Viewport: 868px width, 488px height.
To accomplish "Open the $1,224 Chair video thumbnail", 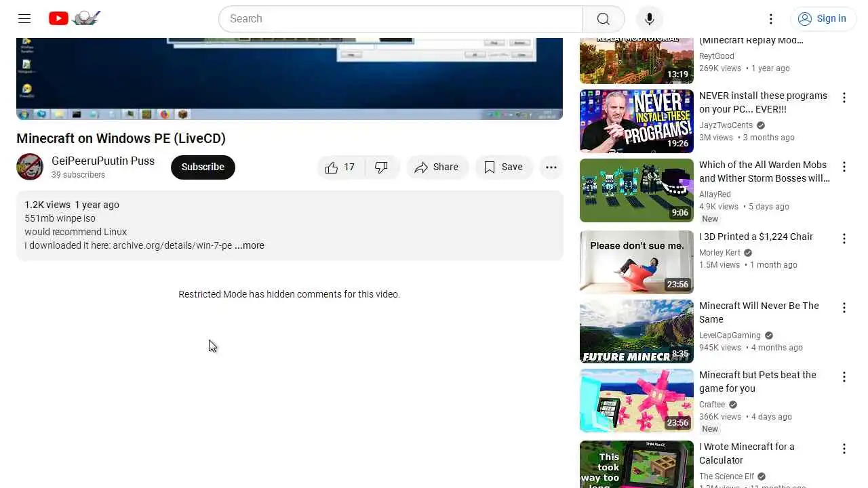I will pyautogui.click(x=637, y=262).
